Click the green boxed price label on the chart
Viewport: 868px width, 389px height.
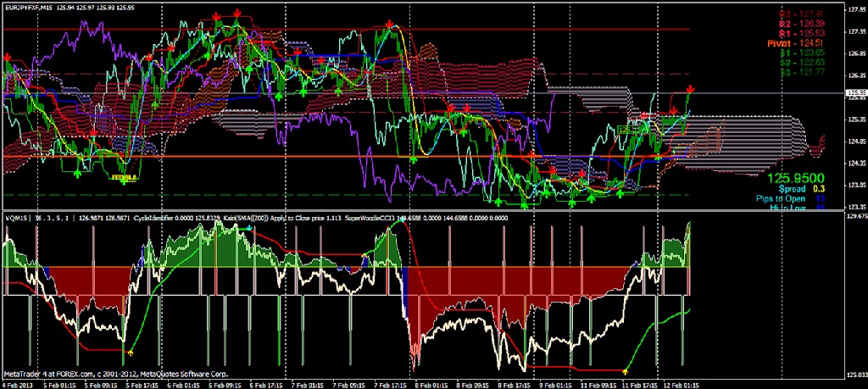(629, 129)
